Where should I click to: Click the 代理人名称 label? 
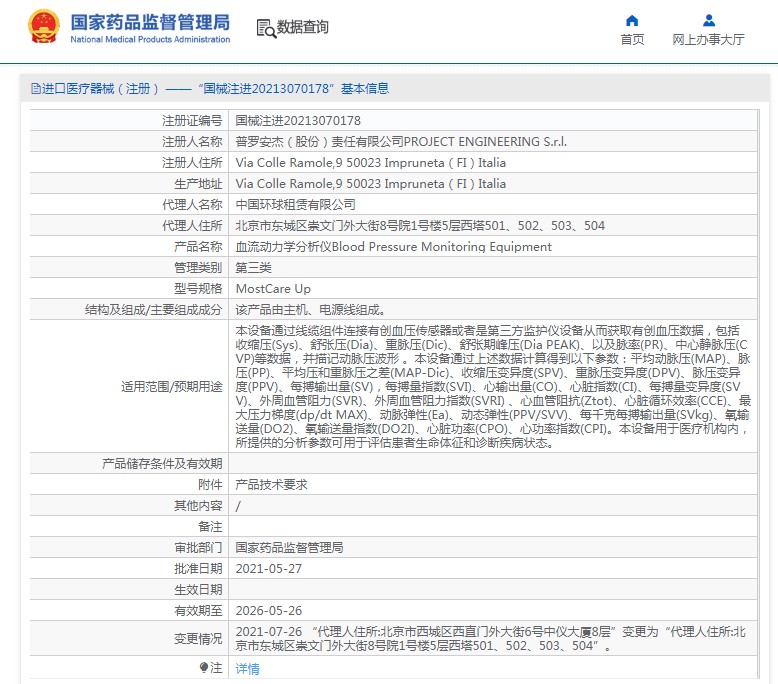(x=192, y=204)
